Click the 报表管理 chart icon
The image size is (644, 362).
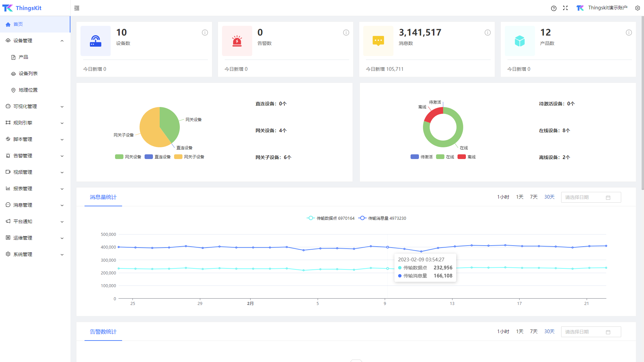click(x=8, y=189)
